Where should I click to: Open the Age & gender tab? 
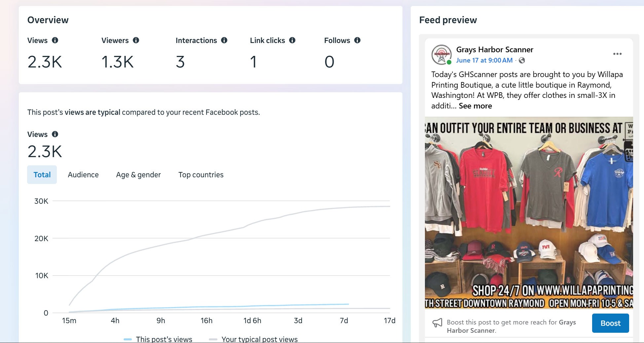tap(138, 175)
